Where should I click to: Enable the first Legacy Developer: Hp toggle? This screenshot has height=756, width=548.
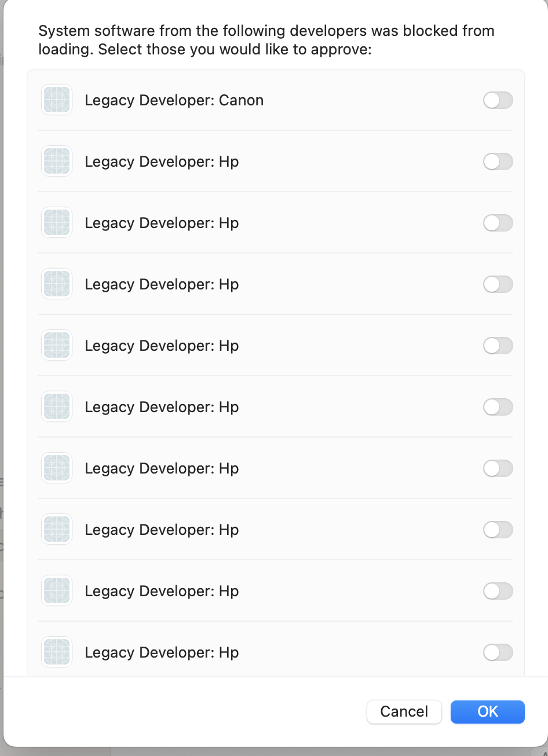498,162
